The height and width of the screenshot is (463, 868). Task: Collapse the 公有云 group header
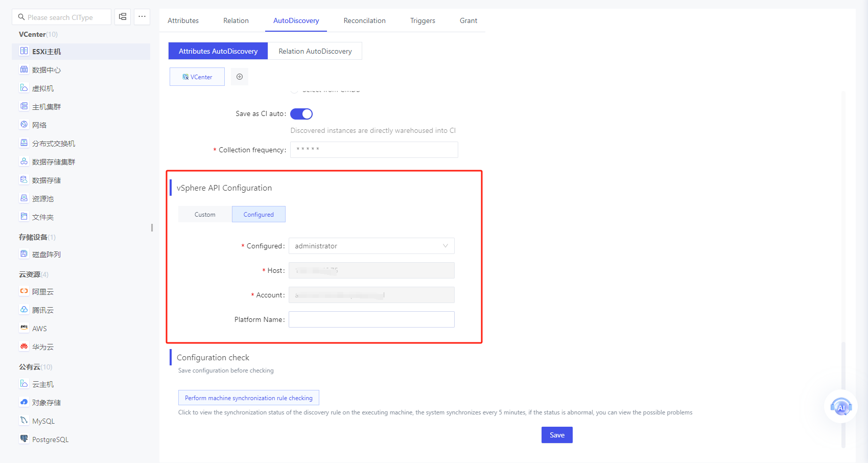point(36,367)
